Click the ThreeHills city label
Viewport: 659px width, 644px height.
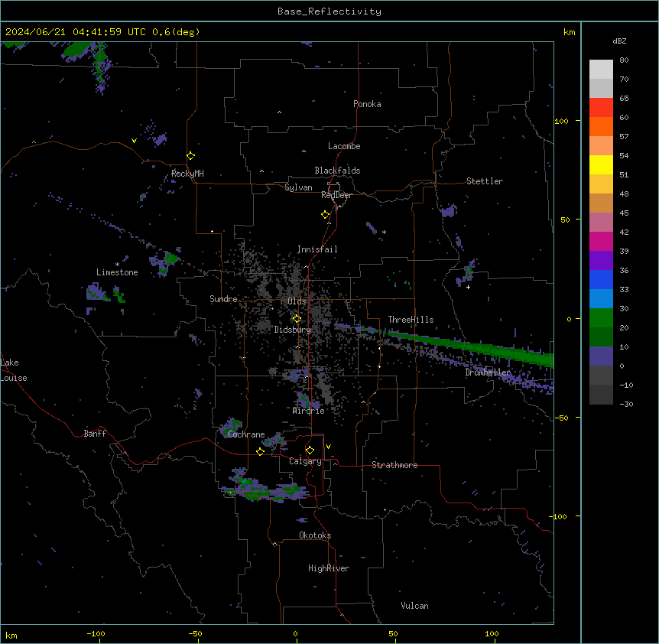pos(411,320)
